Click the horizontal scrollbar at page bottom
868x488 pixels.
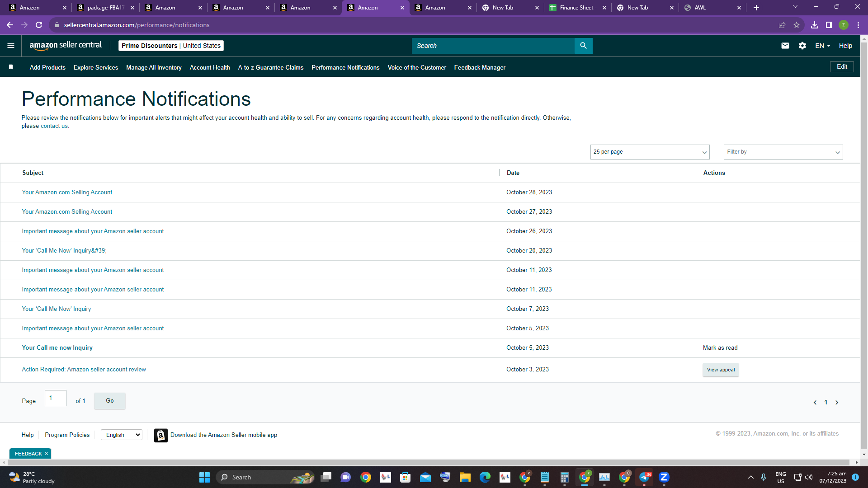429,462
